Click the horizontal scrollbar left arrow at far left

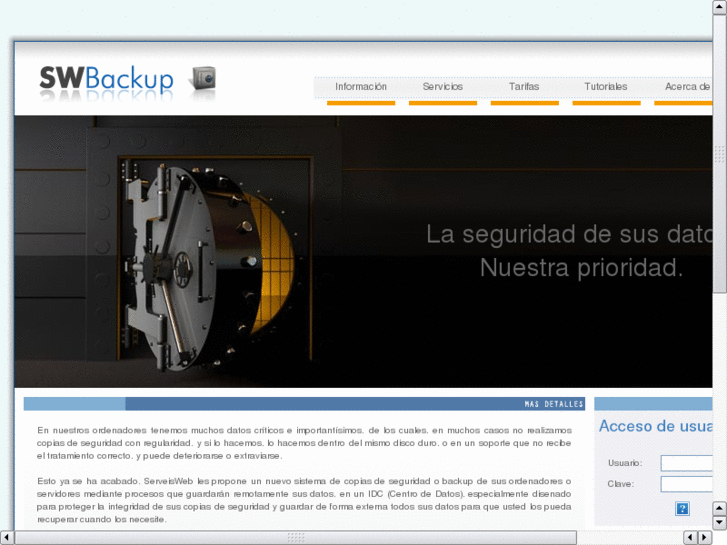(7, 538)
